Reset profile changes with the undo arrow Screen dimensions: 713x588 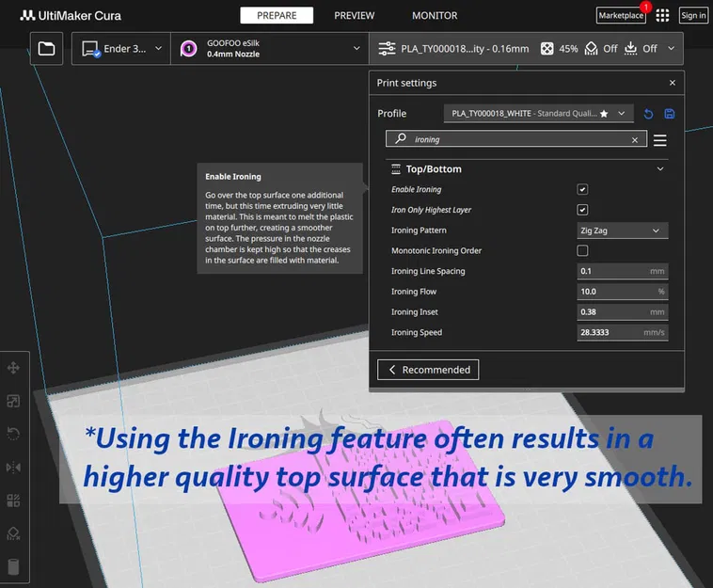click(x=648, y=114)
